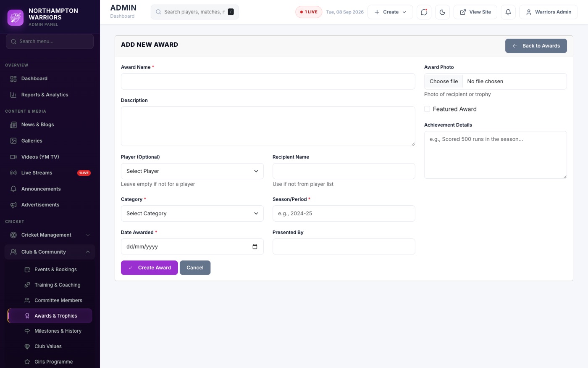Click the Events & Bookings calendar icon
Screen dimensions: 588x368
pos(27,270)
